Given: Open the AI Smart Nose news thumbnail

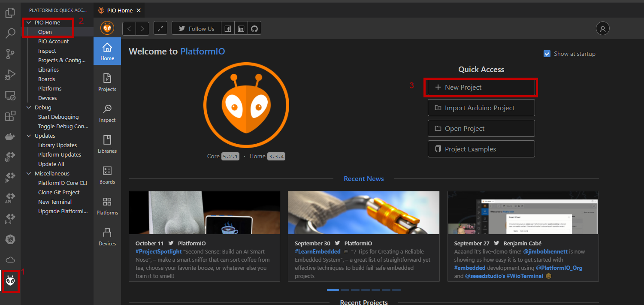Looking at the screenshot, I should (204, 213).
